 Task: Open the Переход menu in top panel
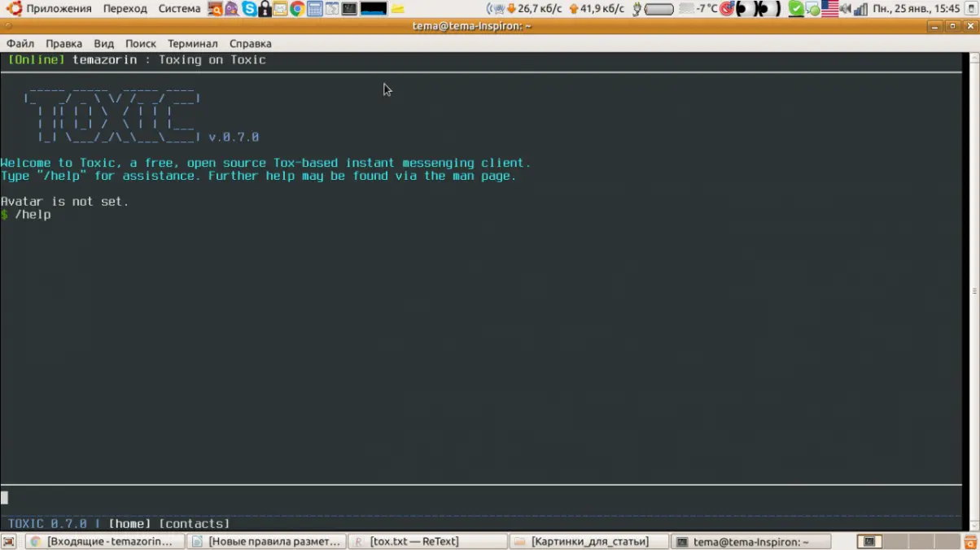click(125, 9)
